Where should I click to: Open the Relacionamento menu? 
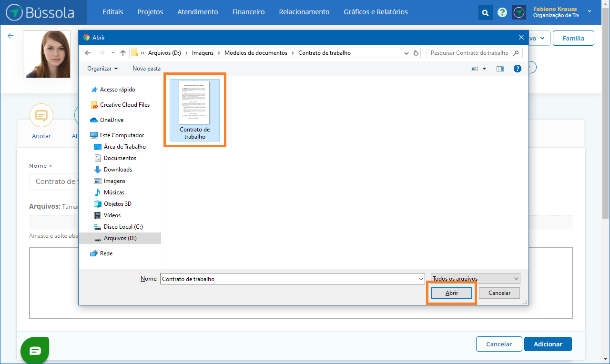click(x=304, y=12)
